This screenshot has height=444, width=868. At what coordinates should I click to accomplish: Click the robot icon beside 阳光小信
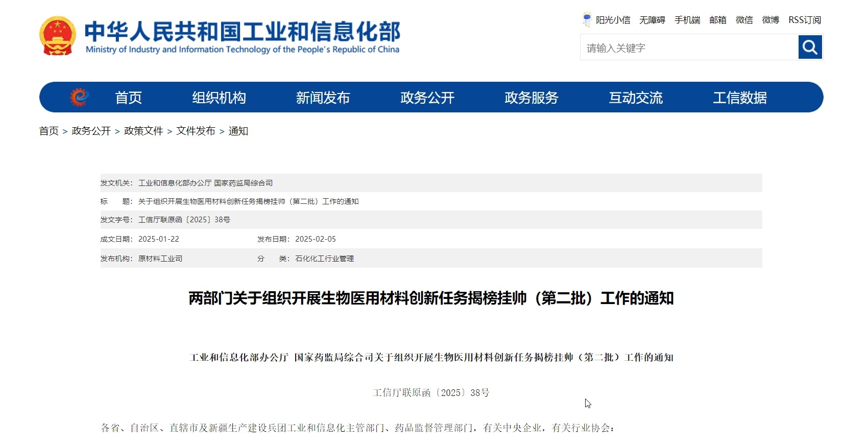click(x=587, y=19)
